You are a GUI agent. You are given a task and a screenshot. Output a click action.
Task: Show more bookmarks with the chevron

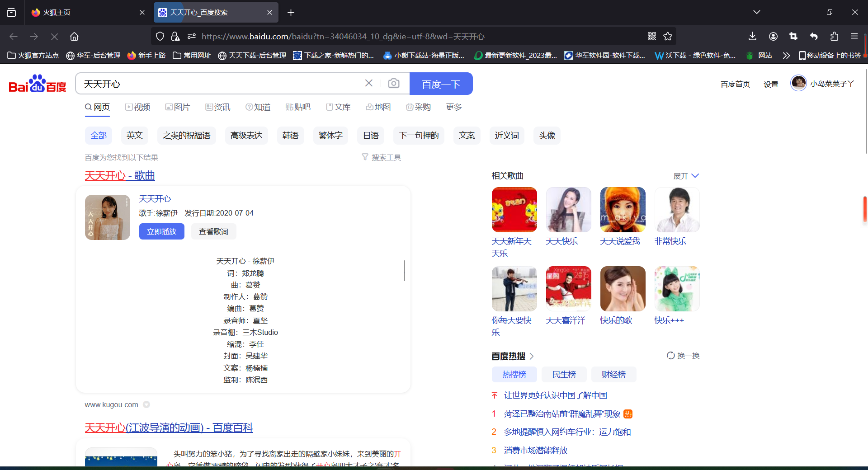tap(786, 55)
